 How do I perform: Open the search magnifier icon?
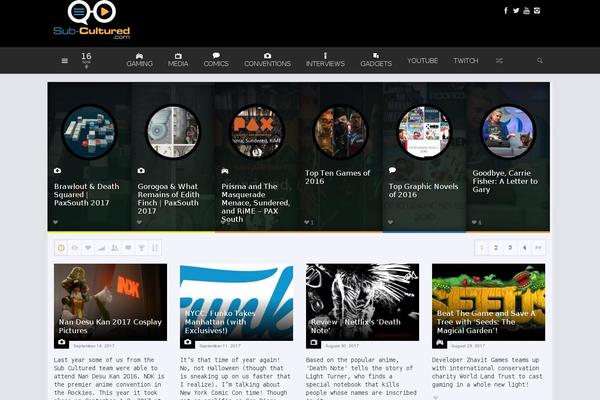pyautogui.click(x=540, y=60)
